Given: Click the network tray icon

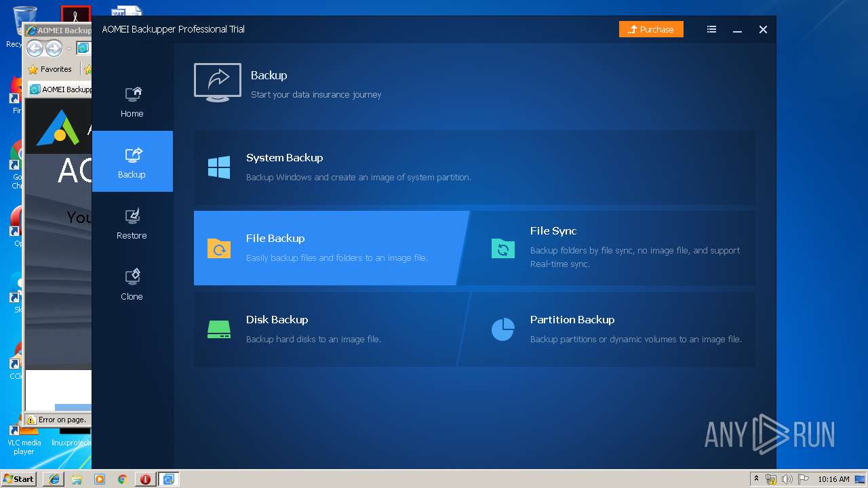Looking at the screenshot, I should [771, 479].
